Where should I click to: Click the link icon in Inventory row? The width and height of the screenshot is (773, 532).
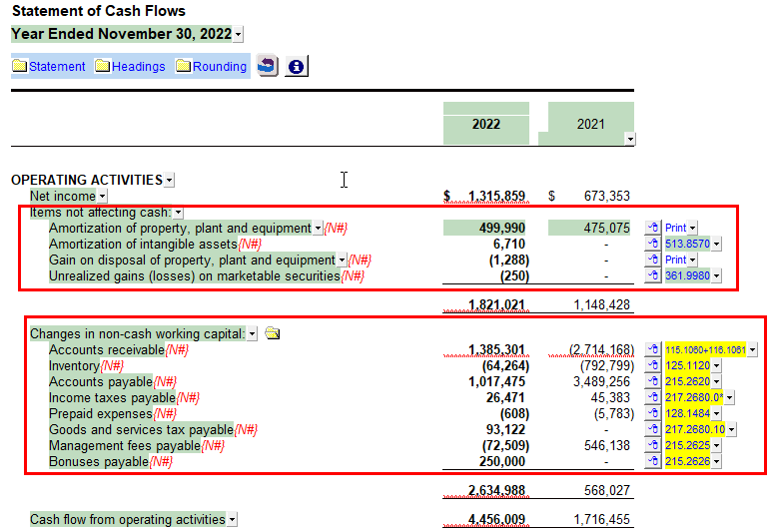[x=653, y=365]
